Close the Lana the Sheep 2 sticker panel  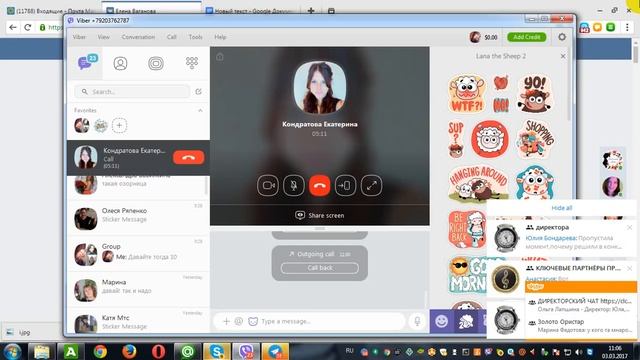pos(563,56)
